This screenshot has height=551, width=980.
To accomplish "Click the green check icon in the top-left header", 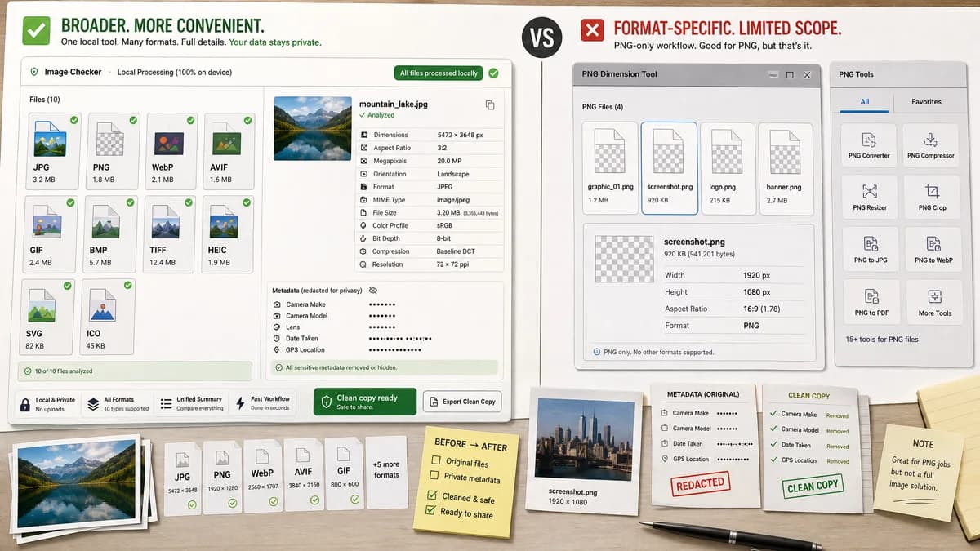I will click(35, 32).
